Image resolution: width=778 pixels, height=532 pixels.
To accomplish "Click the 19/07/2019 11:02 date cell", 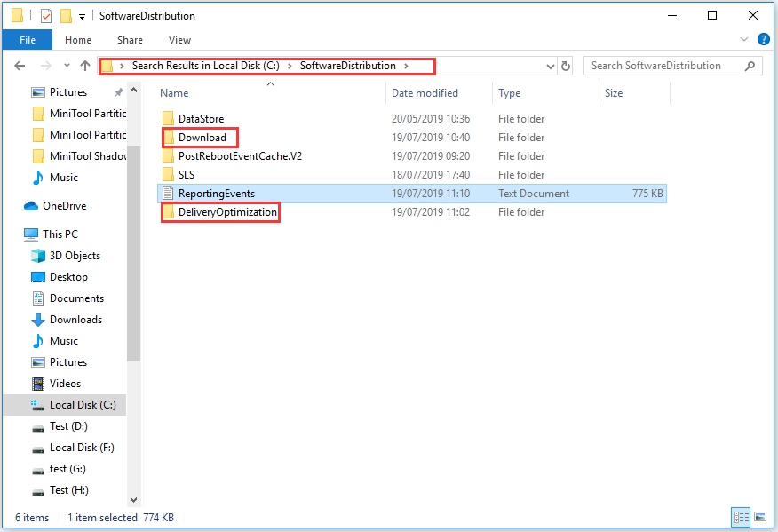I will [x=431, y=212].
